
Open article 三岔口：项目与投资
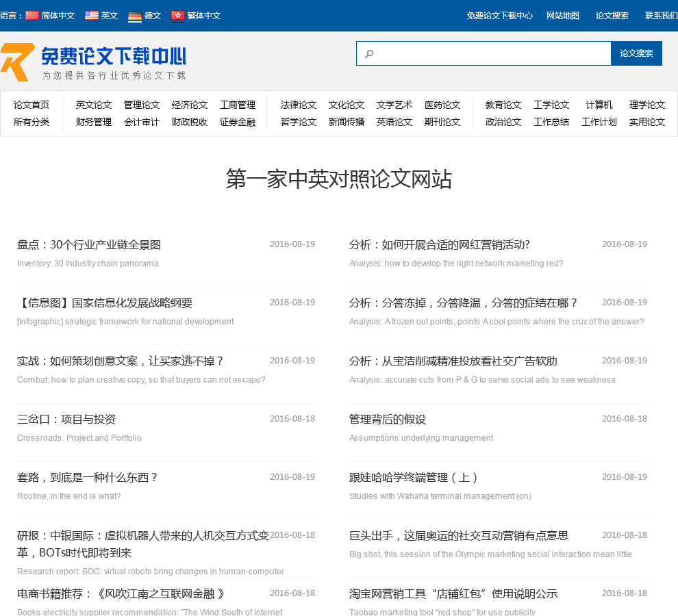click(x=66, y=419)
